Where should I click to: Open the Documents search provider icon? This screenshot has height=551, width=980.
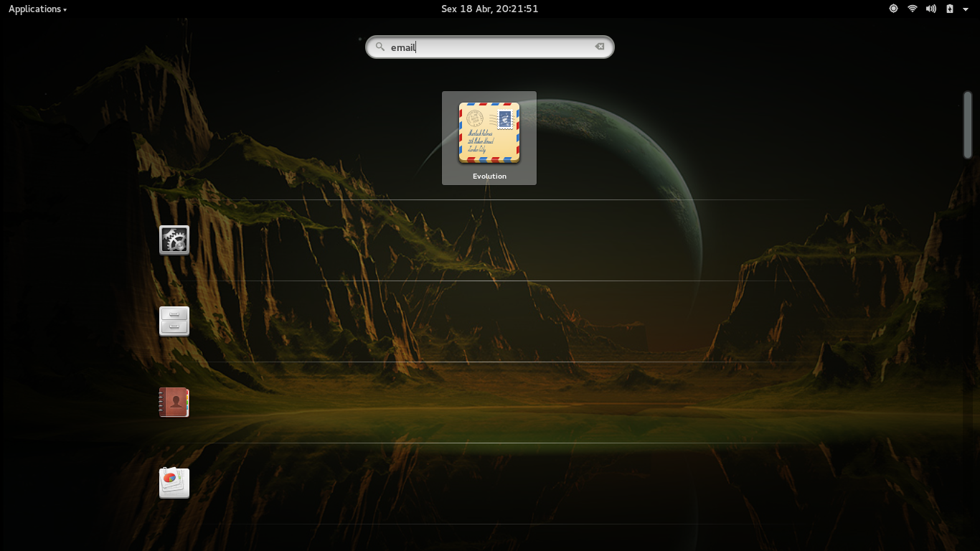pos(174,483)
